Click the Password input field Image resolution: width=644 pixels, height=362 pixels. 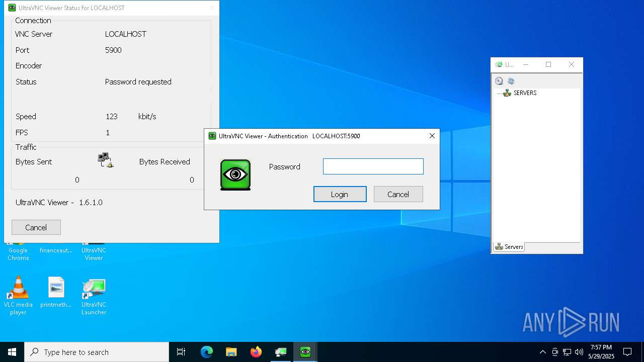tap(373, 166)
